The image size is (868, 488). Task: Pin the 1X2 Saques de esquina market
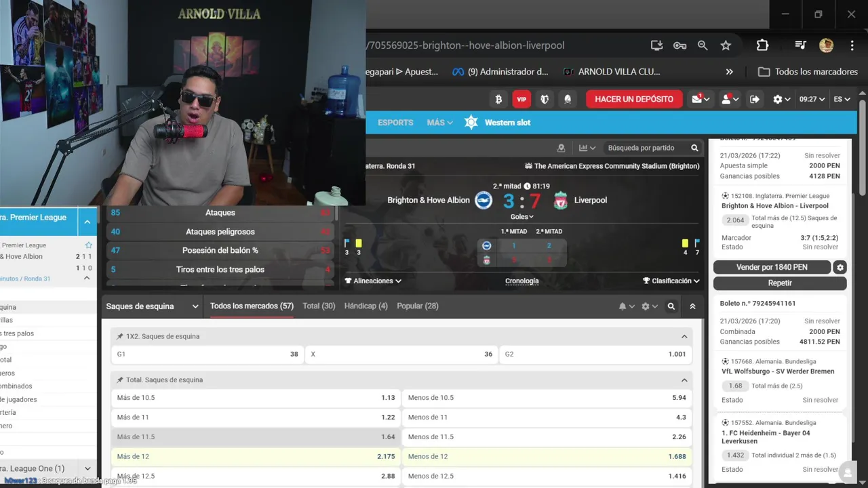click(x=120, y=336)
